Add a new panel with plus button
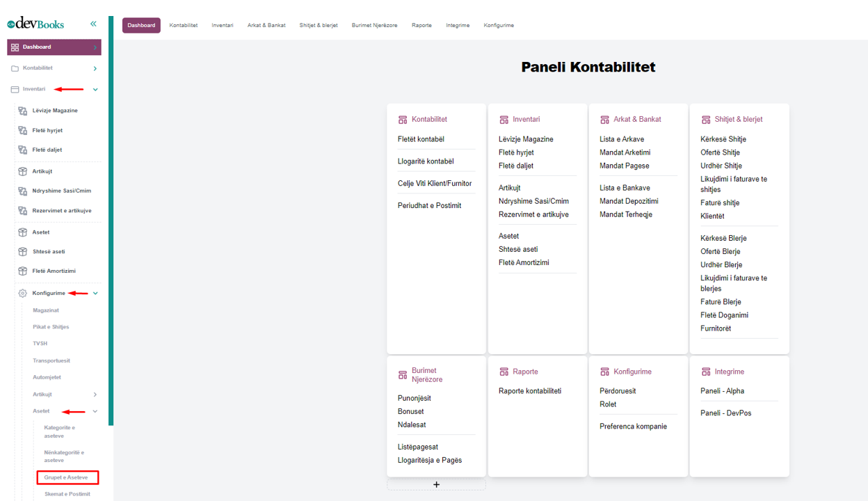868x501 pixels. click(x=436, y=484)
